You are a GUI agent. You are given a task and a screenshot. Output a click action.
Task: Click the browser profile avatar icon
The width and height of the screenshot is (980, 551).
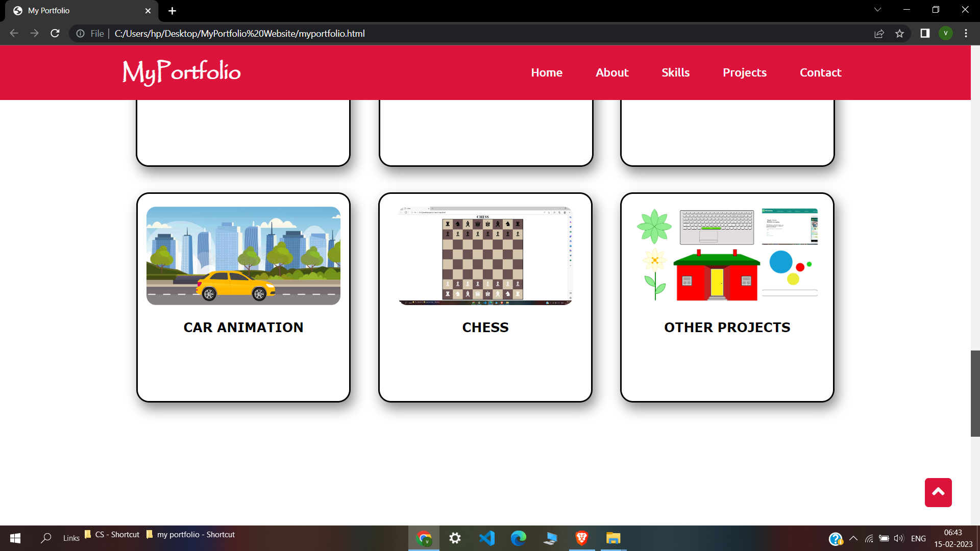click(947, 33)
